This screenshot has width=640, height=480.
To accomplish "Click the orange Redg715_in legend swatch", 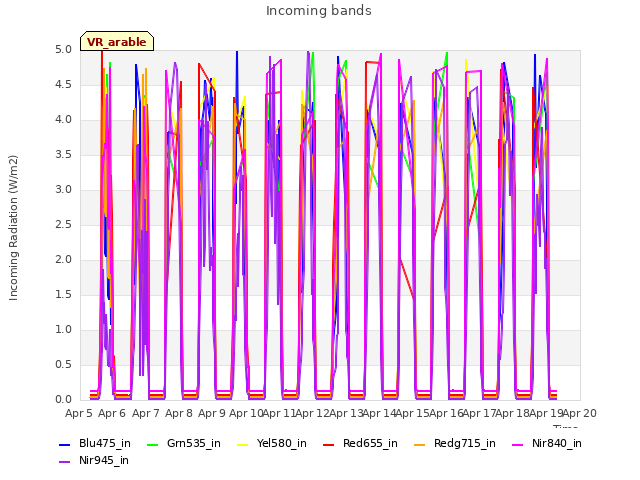I will pos(419,444).
